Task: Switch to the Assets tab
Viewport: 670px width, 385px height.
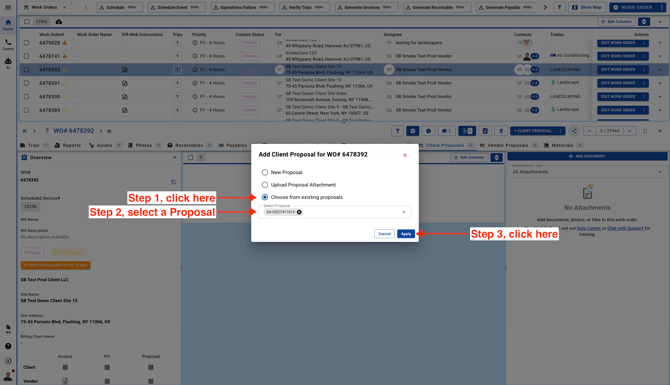Action: tap(106, 145)
